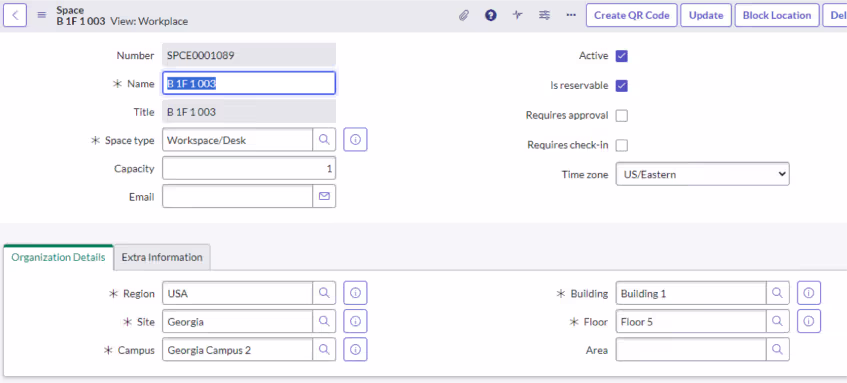The height and width of the screenshot is (383, 847).
Task: Look up Building using magnifier icon
Action: pyautogui.click(x=778, y=293)
